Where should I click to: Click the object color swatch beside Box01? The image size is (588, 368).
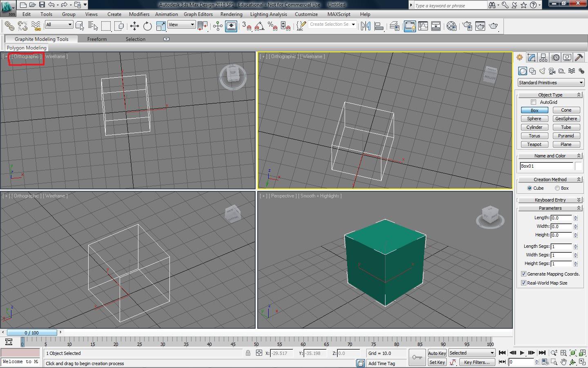578,166
